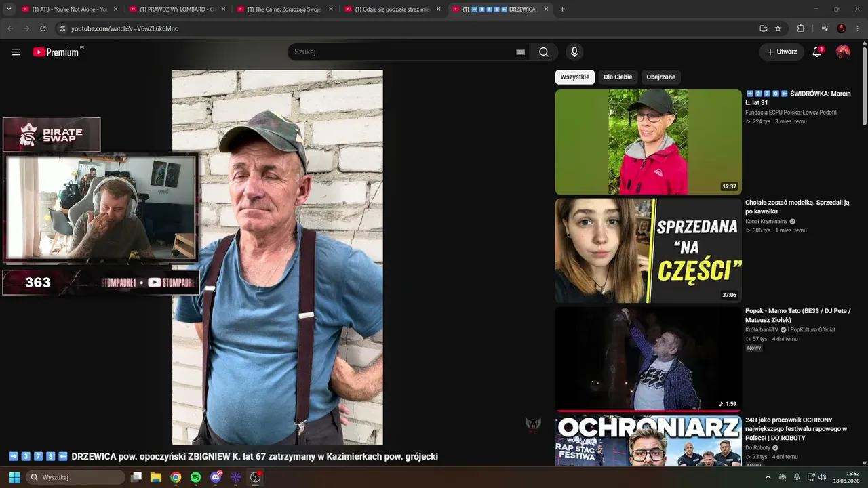Open Chrome media controls icon
This screenshot has height=488, width=868.
pyautogui.click(x=825, y=28)
